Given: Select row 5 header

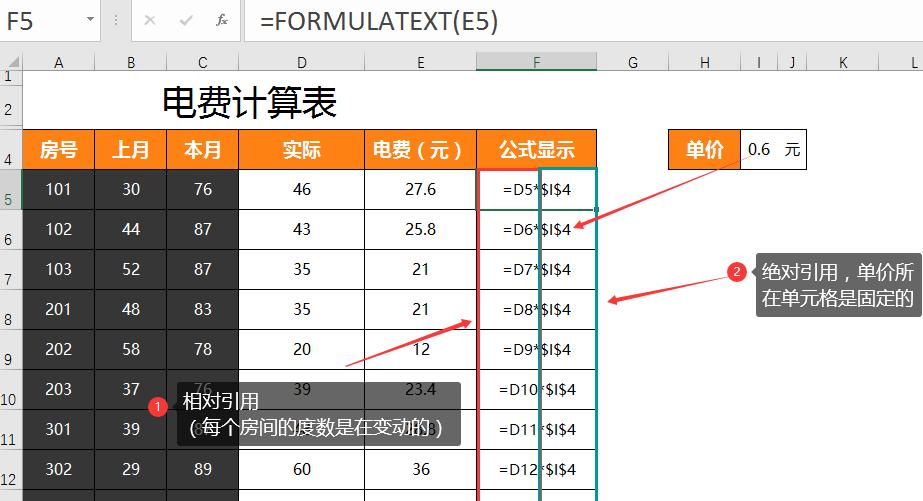Looking at the screenshot, I should (11, 189).
